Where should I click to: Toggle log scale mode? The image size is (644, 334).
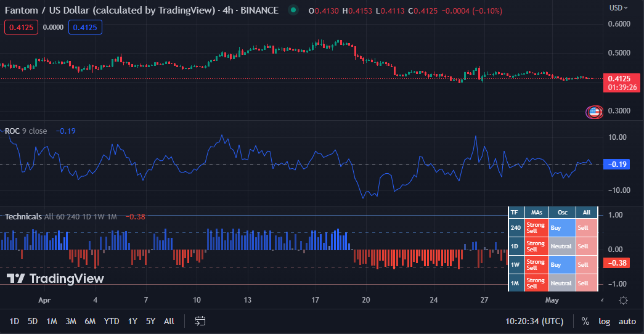(604, 321)
